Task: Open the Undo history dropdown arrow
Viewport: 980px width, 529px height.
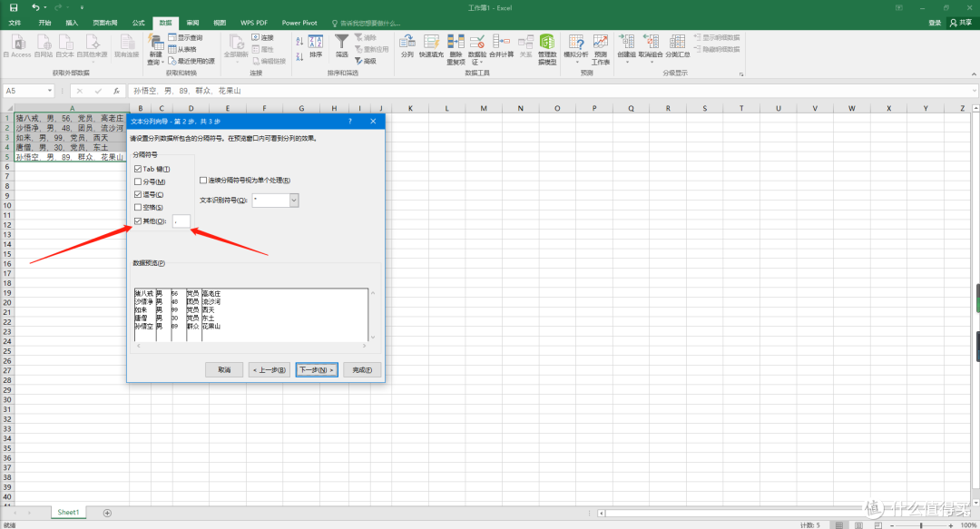Action: 45,7
